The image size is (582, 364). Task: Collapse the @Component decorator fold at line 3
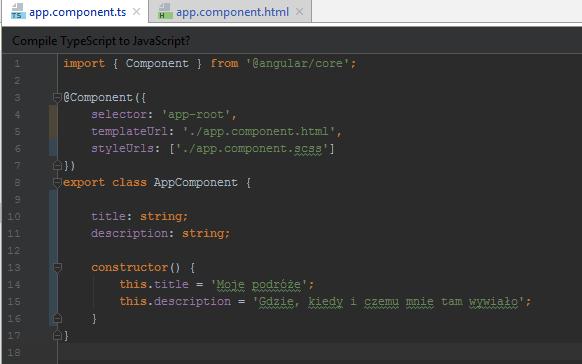57,98
